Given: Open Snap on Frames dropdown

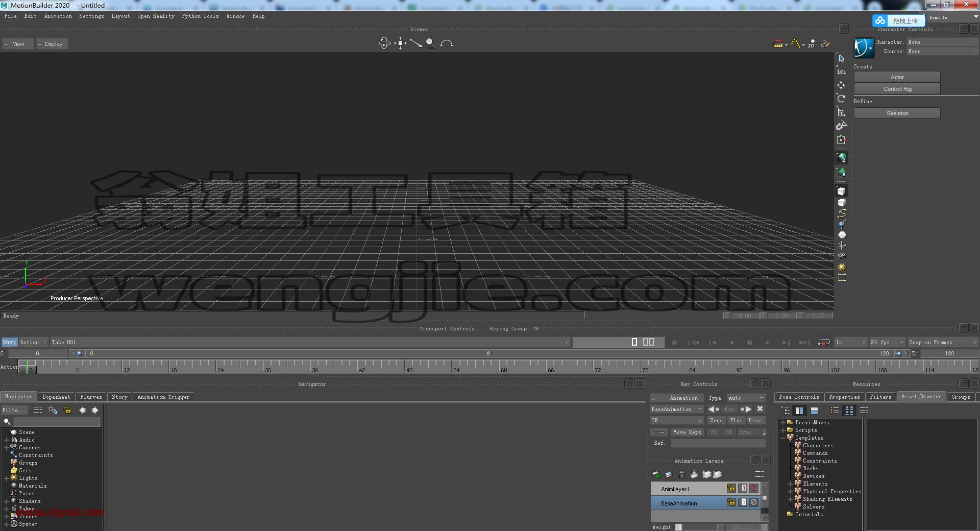Looking at the screenshot, I should point(943,342).
